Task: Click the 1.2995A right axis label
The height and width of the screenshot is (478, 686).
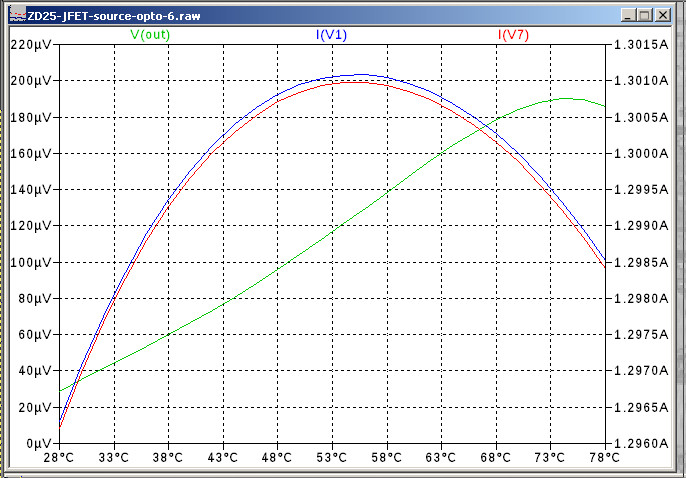Action: (641, 189)
